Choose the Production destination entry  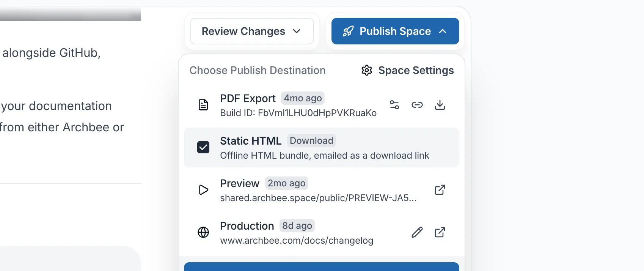[322, 232]
